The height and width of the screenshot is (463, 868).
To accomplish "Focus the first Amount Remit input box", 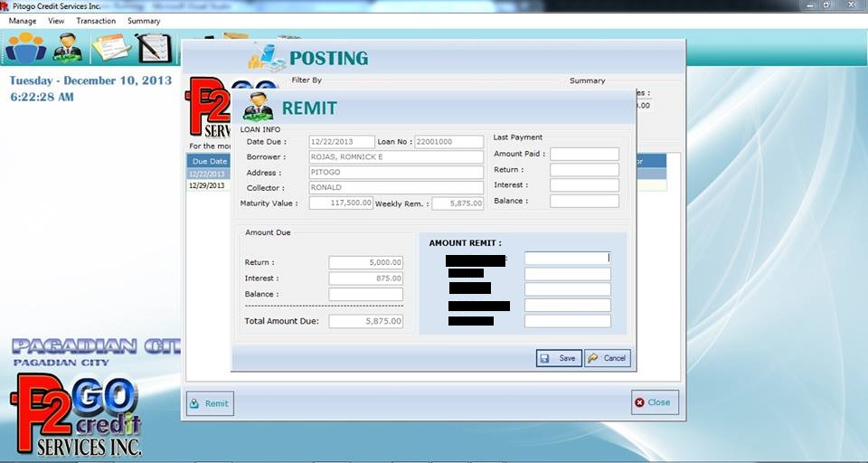I will (568, 258).
